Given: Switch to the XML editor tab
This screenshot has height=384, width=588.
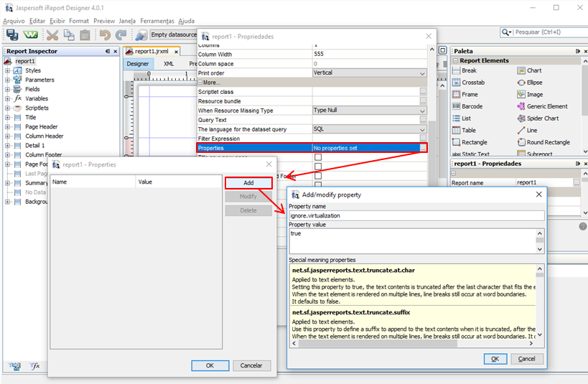Looking at the screenshot, I should pyautogui.click(x=169, y=64).
